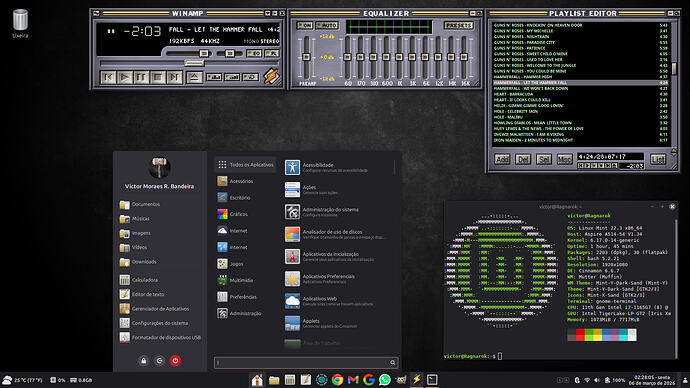
Task: Click the 16K equalizer band slider
Action: [x=464, y=57]
